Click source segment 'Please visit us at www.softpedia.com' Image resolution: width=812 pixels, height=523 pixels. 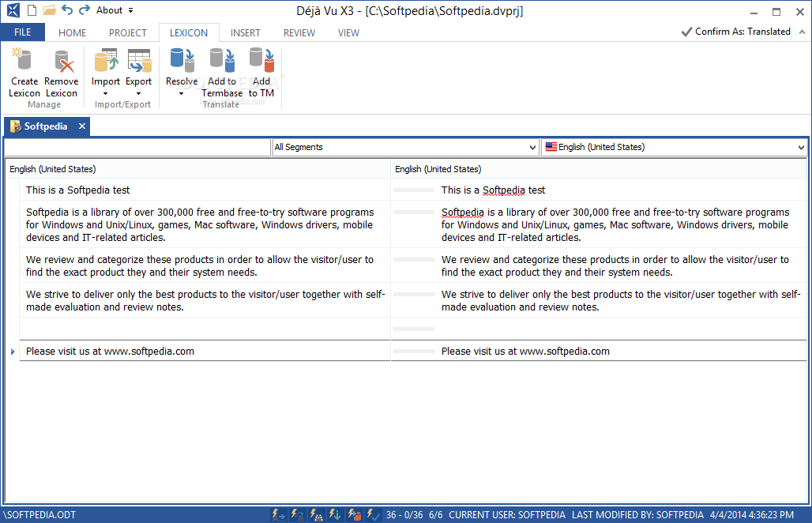(205, 351)
